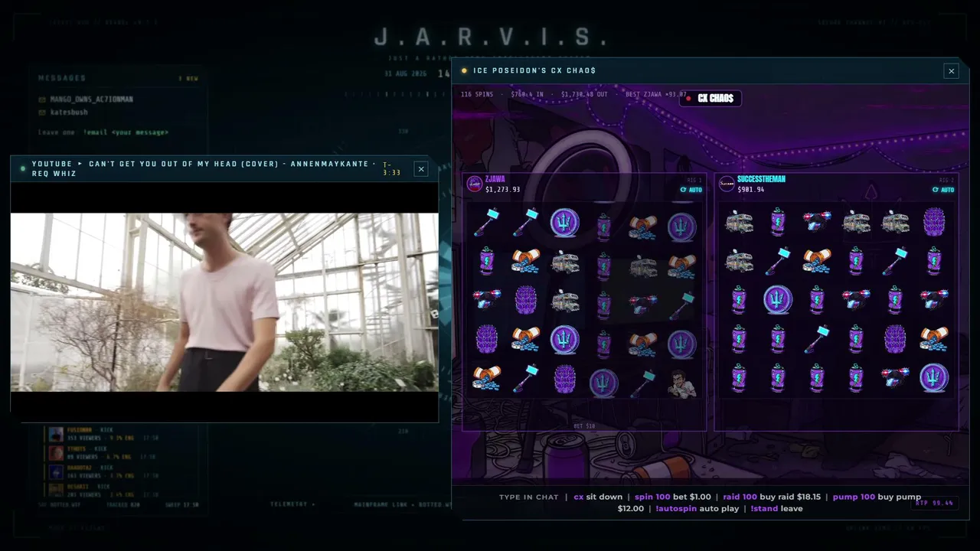Click the "$1,738.48 OUT" stat
Screen dimensions: 980x551
click(x=584, y=95)
